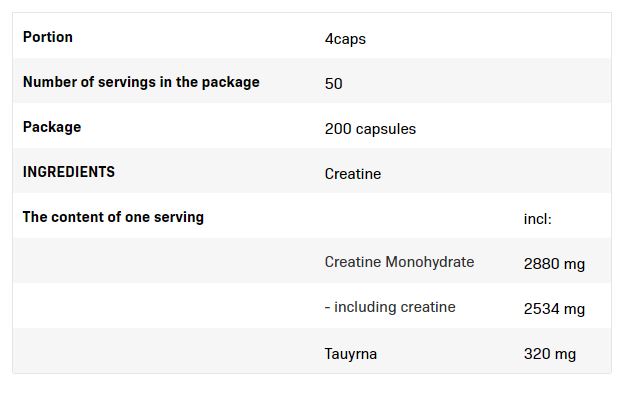Image resolution: width=644 pixels, height=401 pixels.
Task: Click the incl: column header text
Action: click(x=537, y=219)
